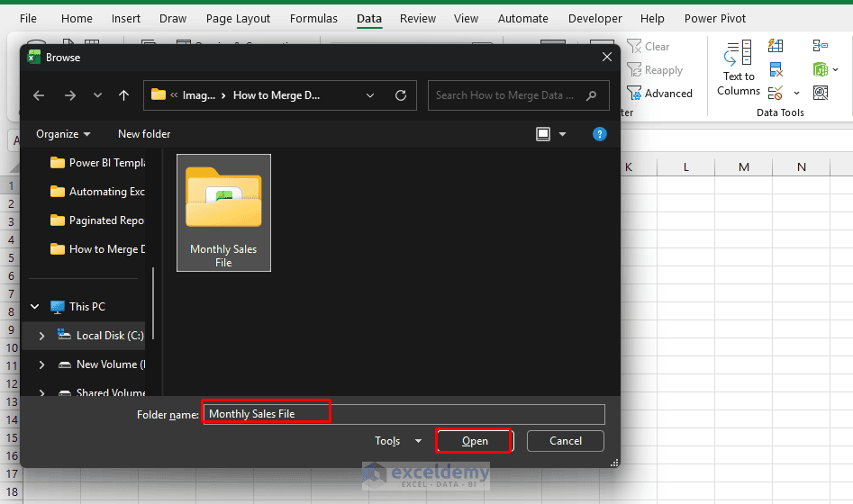Open the Data Model dropdown arrow
Viewport: 853px width, 504px height.
836,69
